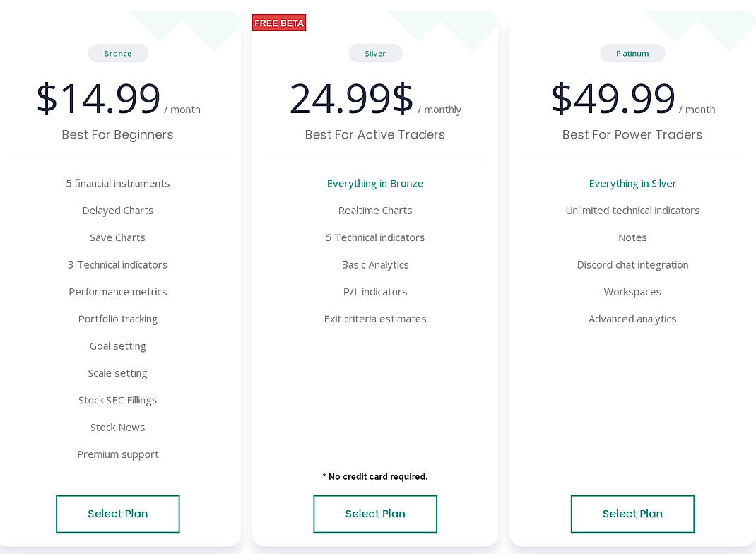
Task: Click the Realtime Charts feature
Action: click(375, 210)
